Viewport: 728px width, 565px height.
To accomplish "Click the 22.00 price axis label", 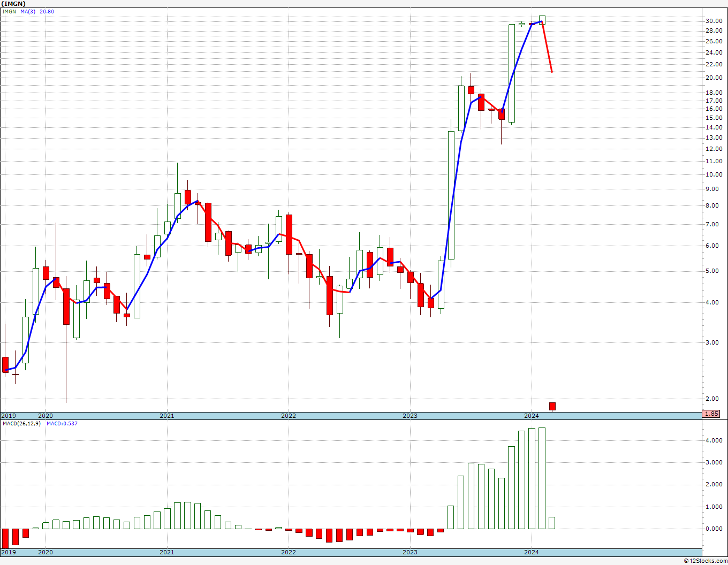I will (x=714, y=64).
